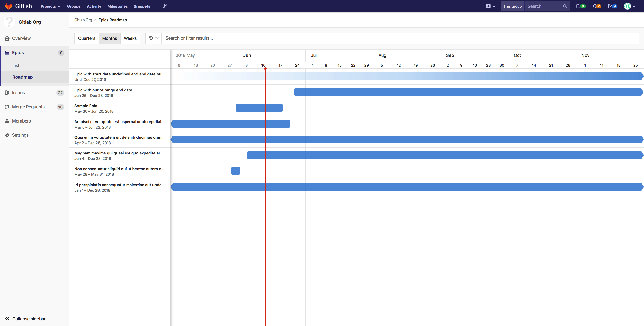Select the Snippets menu item
644x326 pixels.
click(x=142, y=6)
